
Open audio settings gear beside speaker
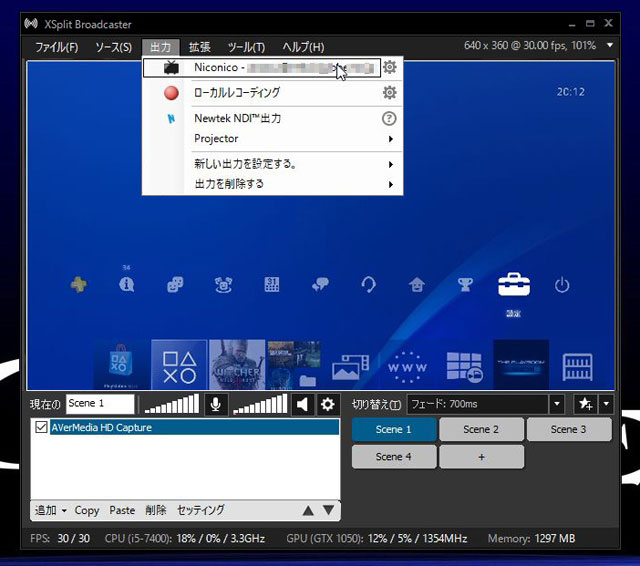pos(327,404)
